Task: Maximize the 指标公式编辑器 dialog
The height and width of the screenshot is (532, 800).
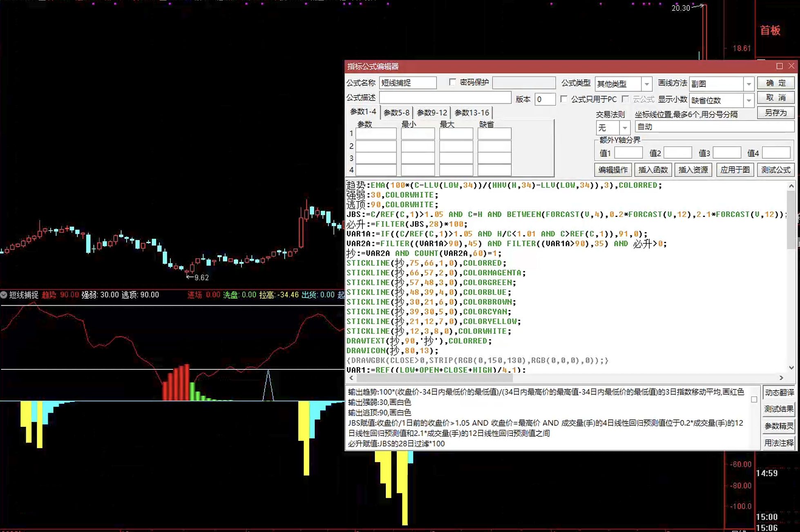Action: 780,66
